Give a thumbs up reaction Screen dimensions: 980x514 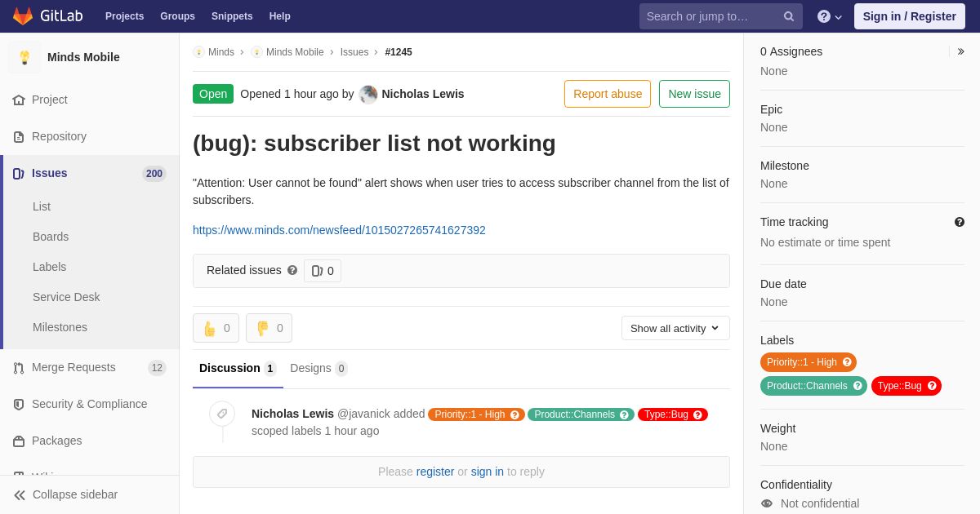click(x=216, y=328)
